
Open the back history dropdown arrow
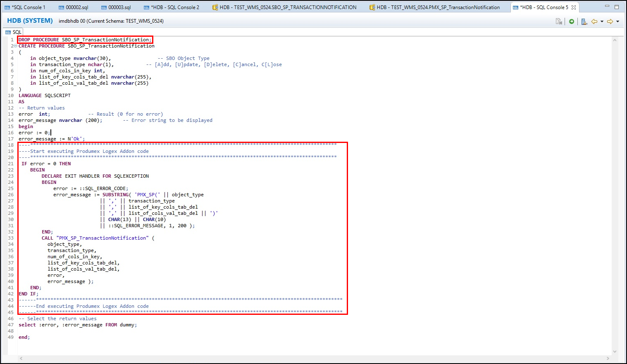[602, 21]
